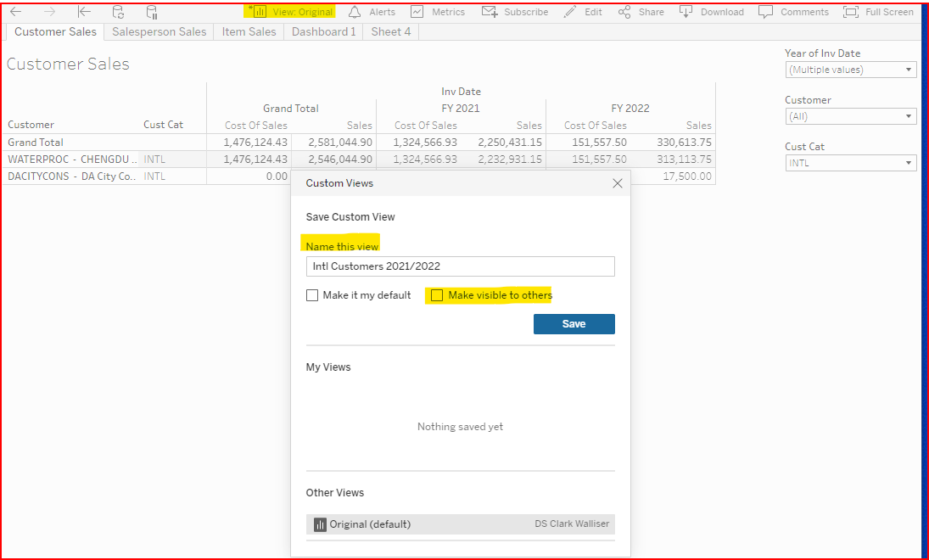Expand the Cust Cat filter dropdown
This screenshot has height=560, width=929.
[x=850, y=163]
